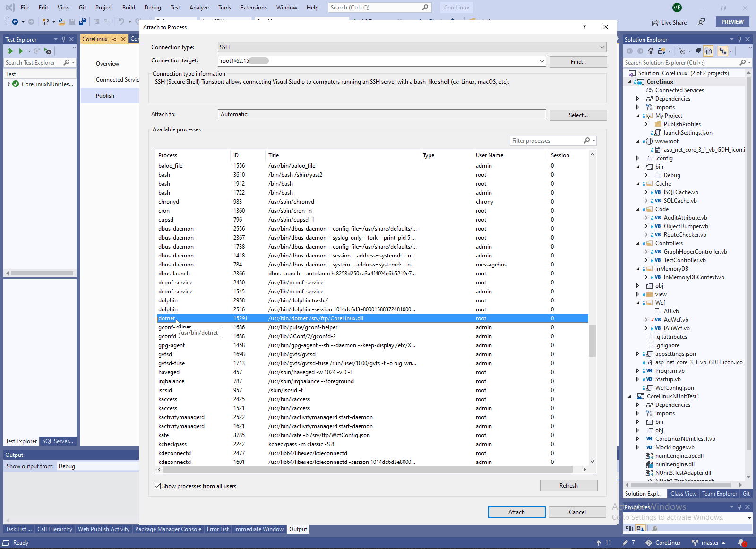Open the Live Share icon

(655, 23)
